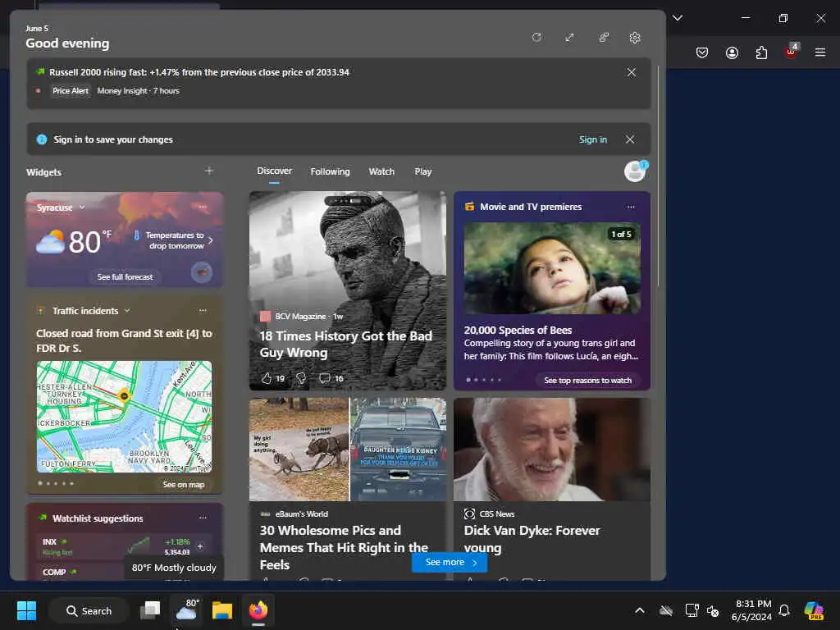This screenshot has height=630, width=840.
Task: Add a widget with plus icon
Action: tap(209, 171)
